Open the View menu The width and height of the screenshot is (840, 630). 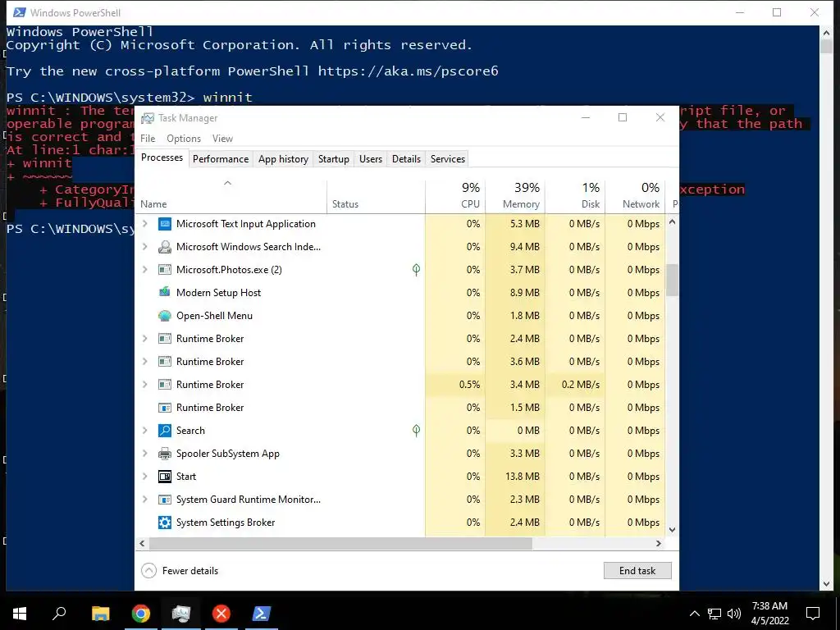[x=222, y=139]
